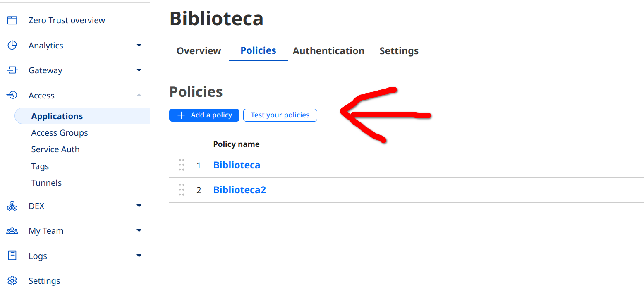The image size is (644, 290).
Task: Click the Access arrow icon in sidebar
Action: [x=12, y=96]
